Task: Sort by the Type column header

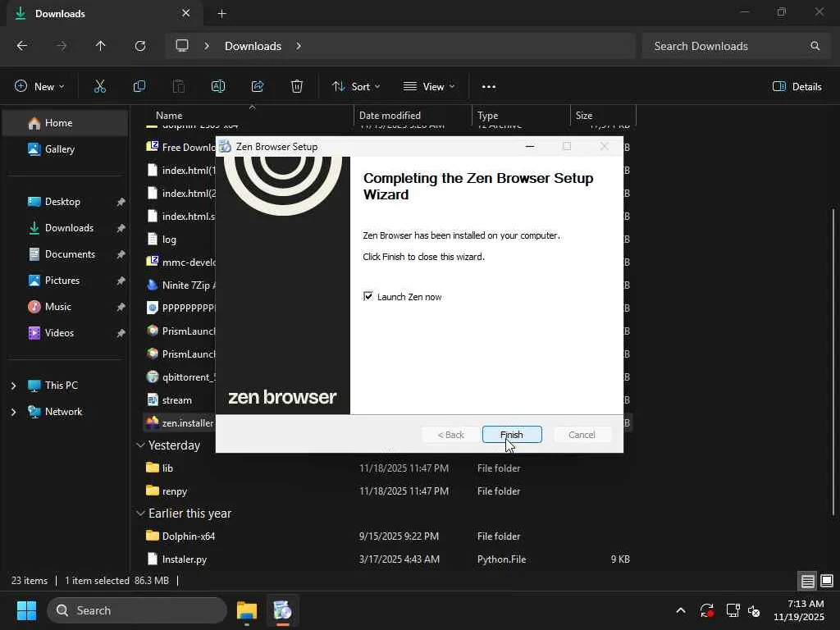Action: point(521,115)
